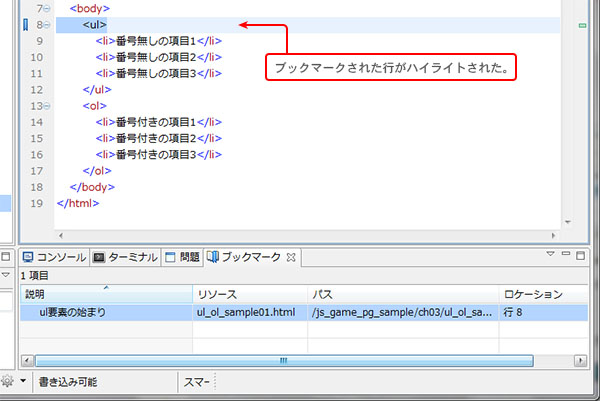Click the </body> closing tag on line 18

[x=92, y=187]
